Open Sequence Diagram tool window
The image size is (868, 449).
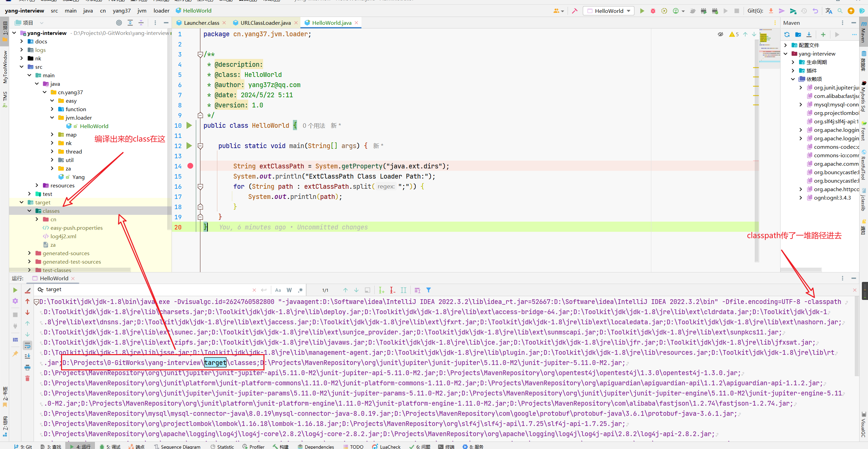(177, 446)
